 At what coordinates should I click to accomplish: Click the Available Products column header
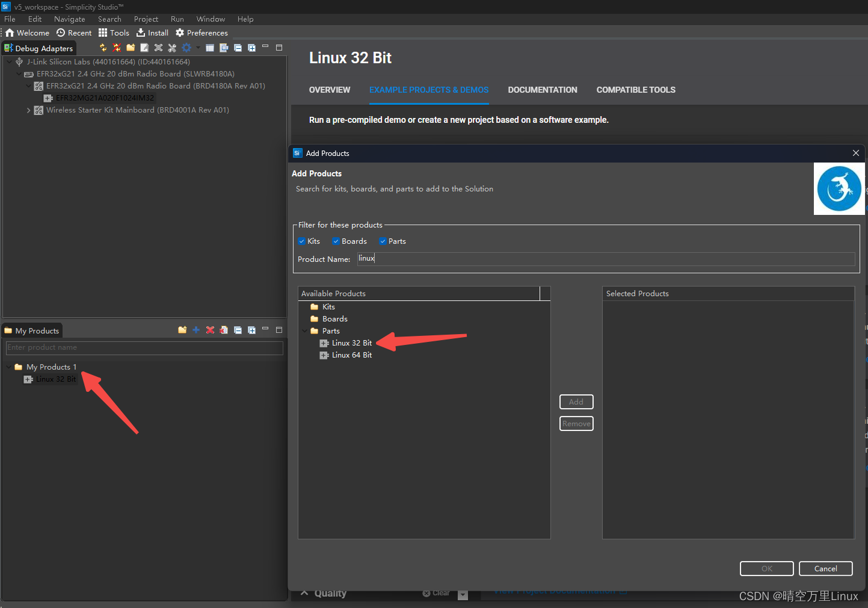tap(419, 294)
